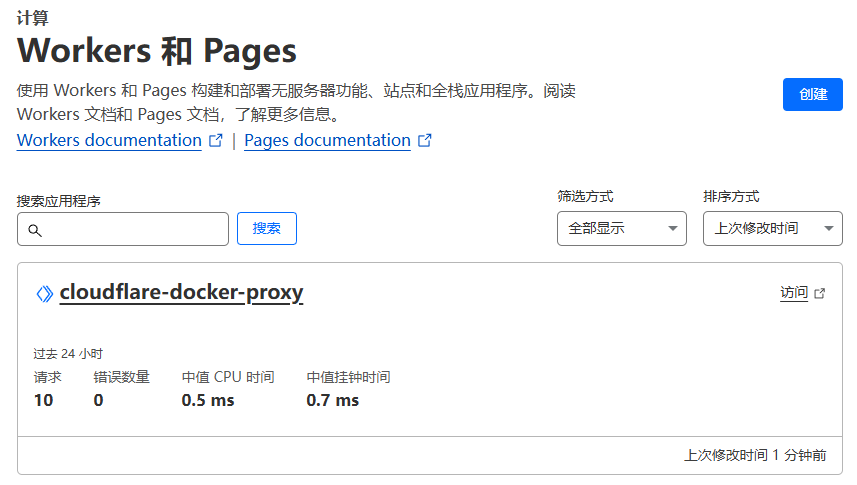The height and width of the screenshot is (485, 857).
Task: Click the magnifier icon in search box
Action: (35, 230)
